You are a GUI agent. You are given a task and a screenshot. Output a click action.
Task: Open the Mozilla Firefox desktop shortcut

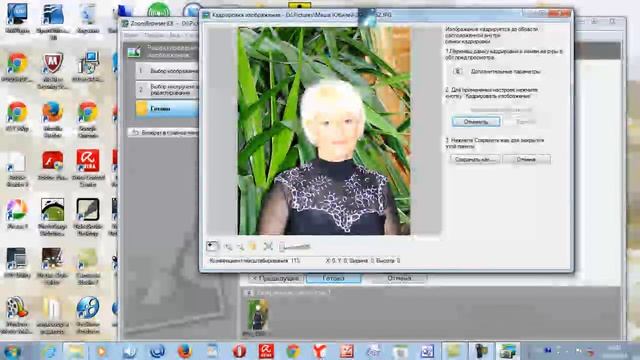coord(53,119)
